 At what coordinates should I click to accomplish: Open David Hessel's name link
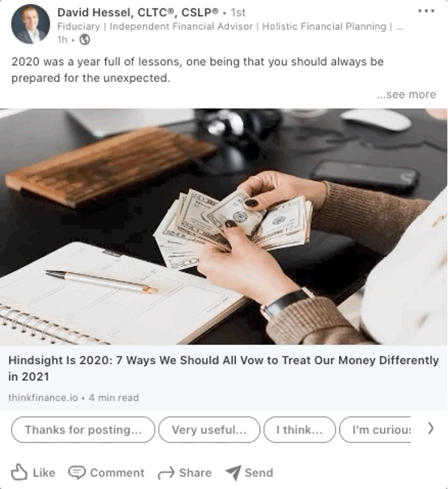coord(138,12)
